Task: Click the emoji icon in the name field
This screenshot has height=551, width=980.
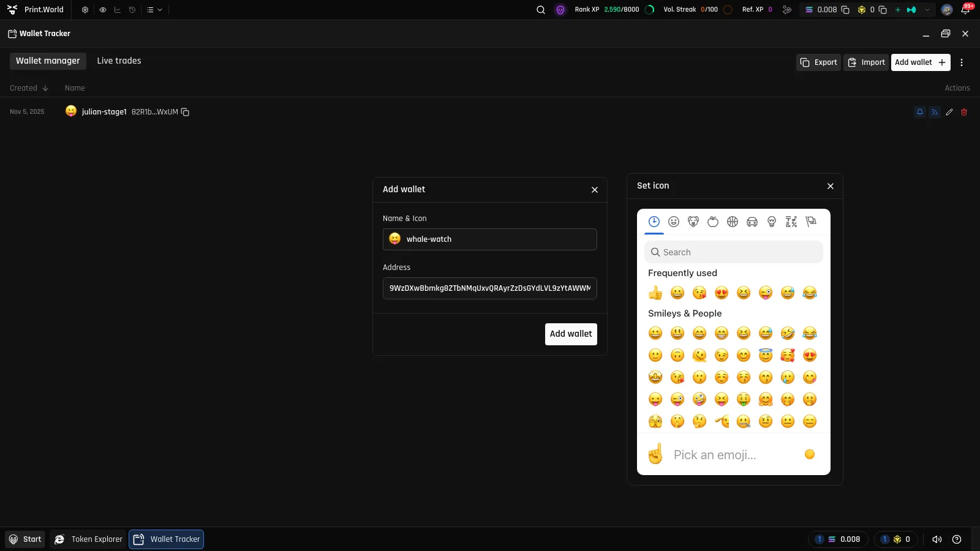Action: [395, 239]
